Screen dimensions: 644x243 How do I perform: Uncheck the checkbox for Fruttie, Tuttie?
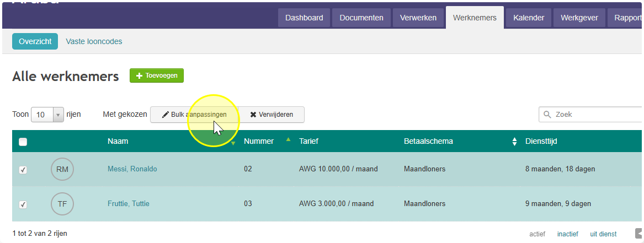[23, 204]
